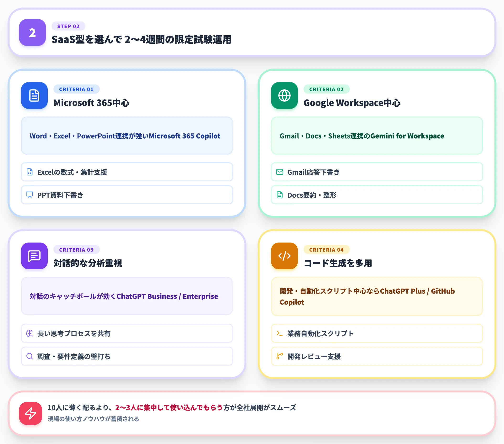The image size is (504, 444).
Task: Click the purple step number 2 badge
Action: 32,32
